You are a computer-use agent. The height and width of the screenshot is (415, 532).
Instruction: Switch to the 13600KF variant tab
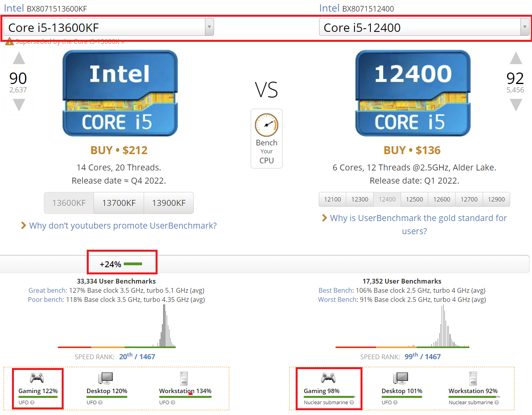(69, 203)
